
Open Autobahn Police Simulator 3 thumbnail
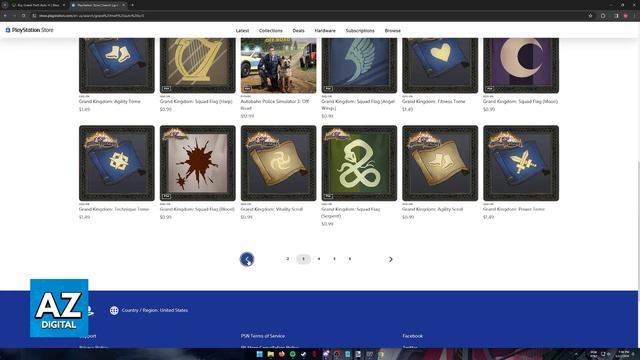[x=278, y=65]
